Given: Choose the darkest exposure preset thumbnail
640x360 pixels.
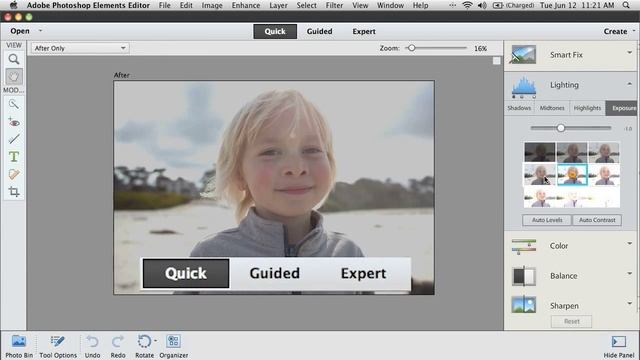Looking at the screenshot, I should point(540,152).
